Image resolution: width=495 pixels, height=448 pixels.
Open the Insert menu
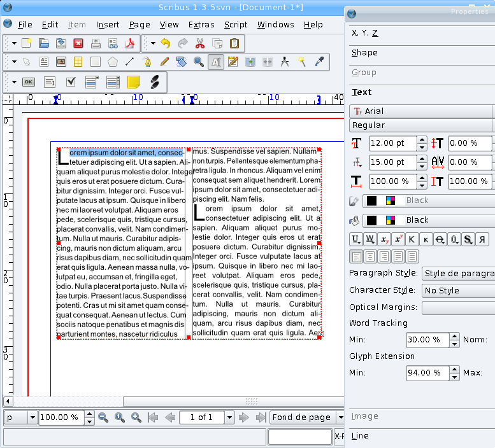click(108, 25)
